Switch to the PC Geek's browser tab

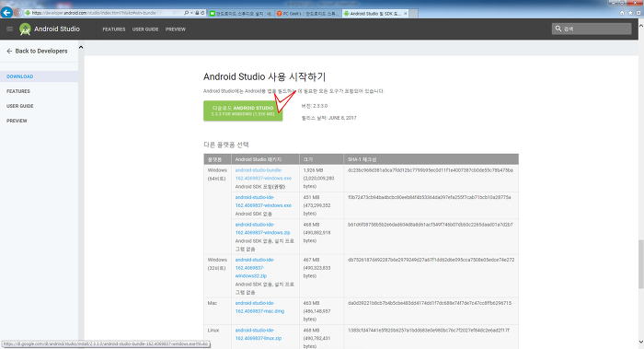coord(308,13)
